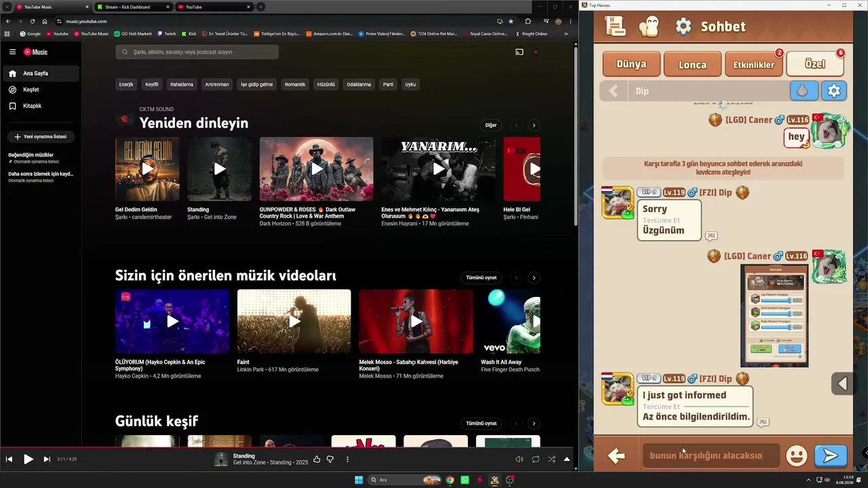Send the chat message with blue arrow
This screenshot has width=868, height=488.
point(831,456)
